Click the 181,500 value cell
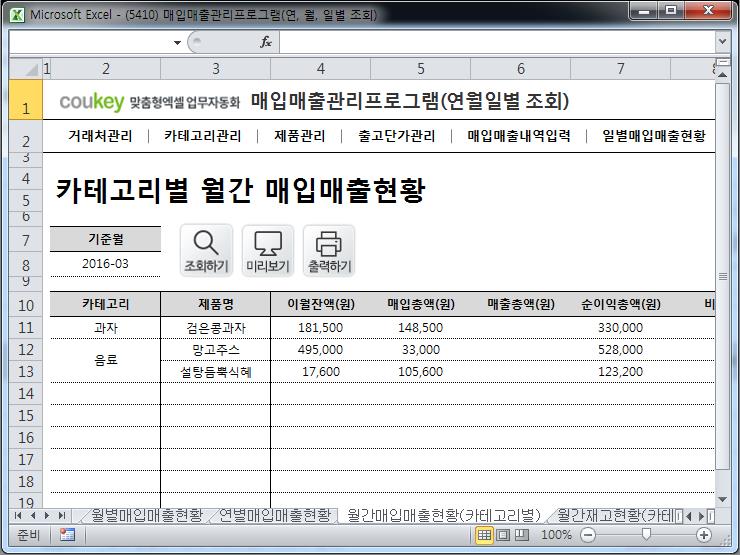The width and height of the screenshot is (740, 555). [321, 328]
